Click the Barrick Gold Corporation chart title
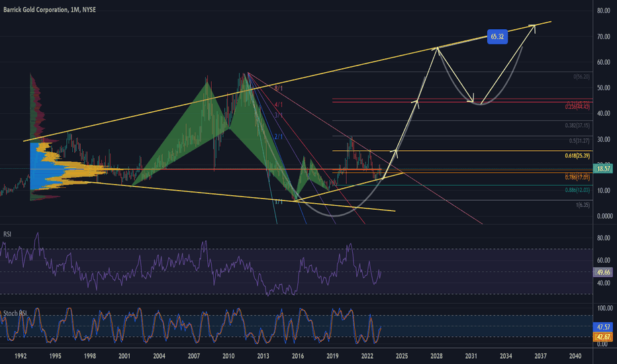This screenshot has height=364, width=617. (50, 9)
